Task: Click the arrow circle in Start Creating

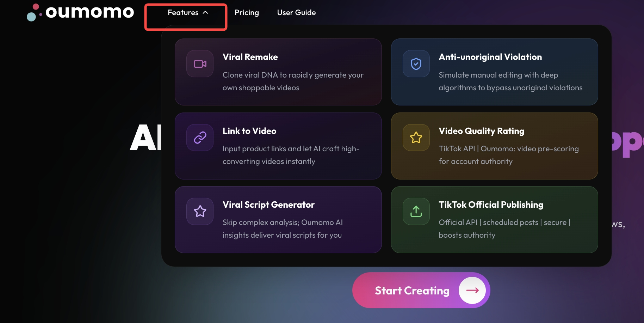Action: 472,290
